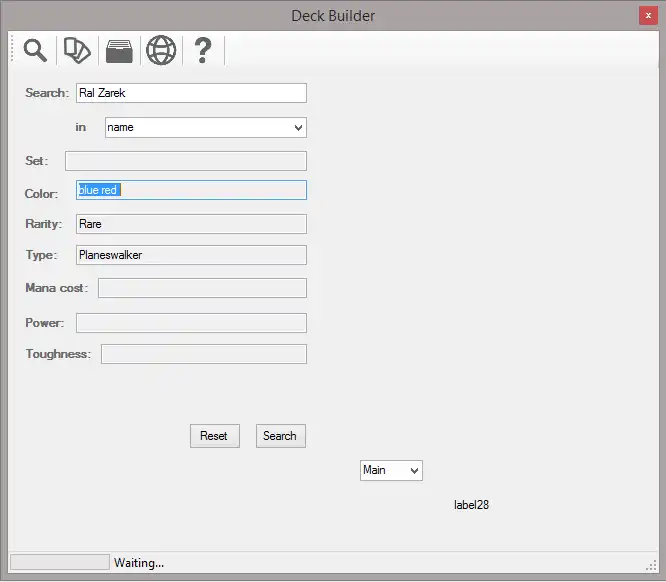Open the Main deck section dropdown
This screenshot has width=666, height=582.
[391, 471]
